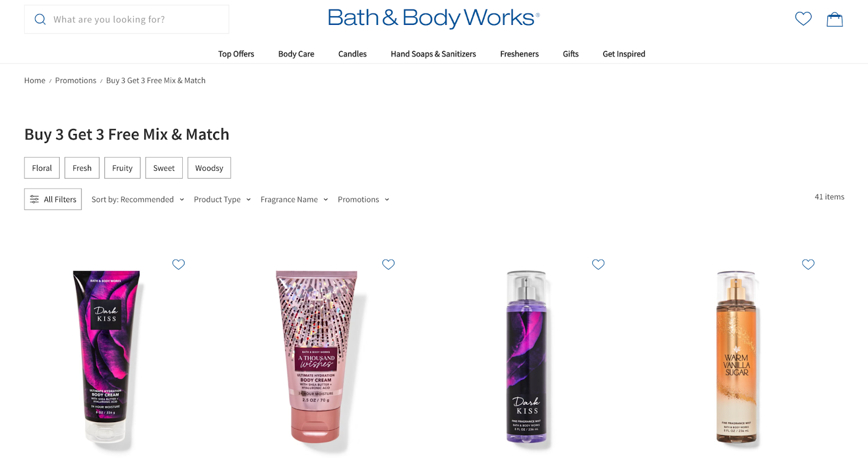This screenshot has width=868, height=459.
Task: Open the wishlist heart icon in header
Action: point(803,19)
